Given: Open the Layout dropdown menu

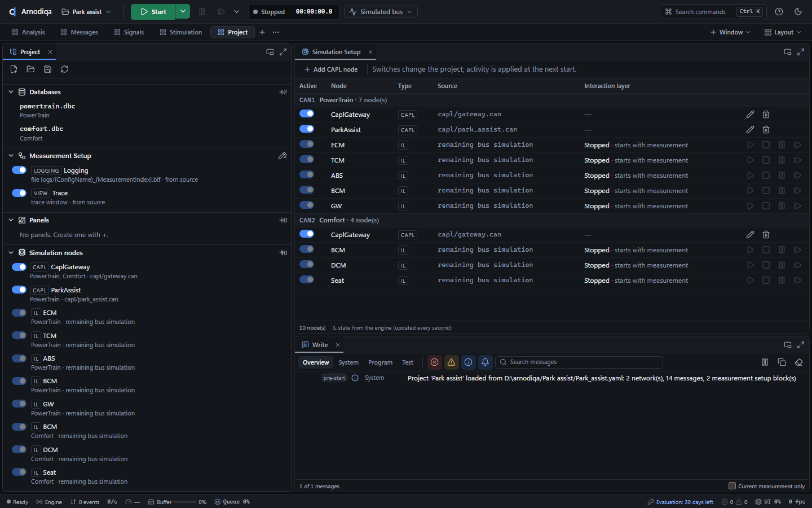Looking at the screenshot, I should [783, 32].
